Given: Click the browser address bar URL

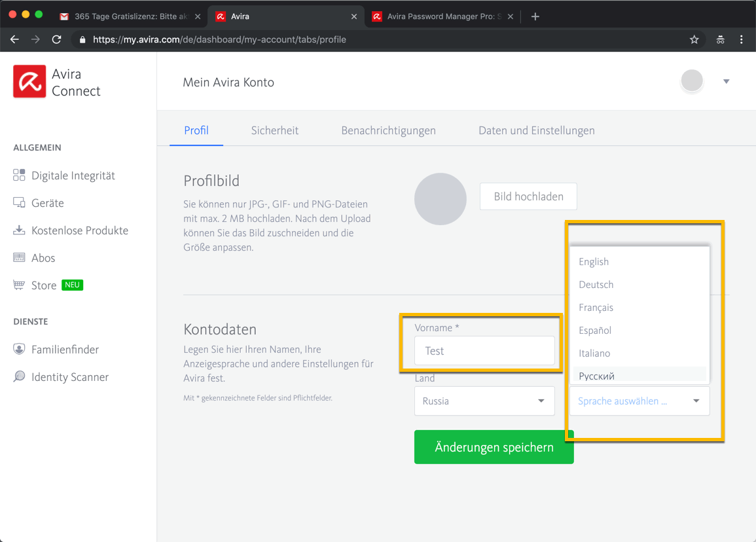Looking at the screenshot, I should pyautogui.click(x=219, y=39).
